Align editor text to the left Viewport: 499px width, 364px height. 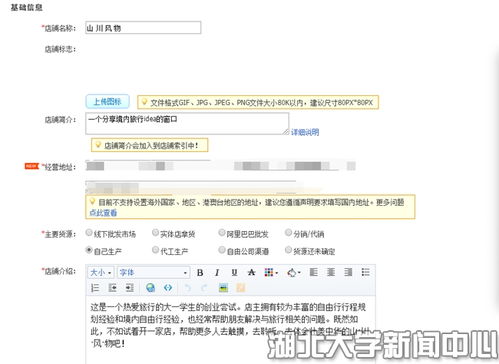314,272
